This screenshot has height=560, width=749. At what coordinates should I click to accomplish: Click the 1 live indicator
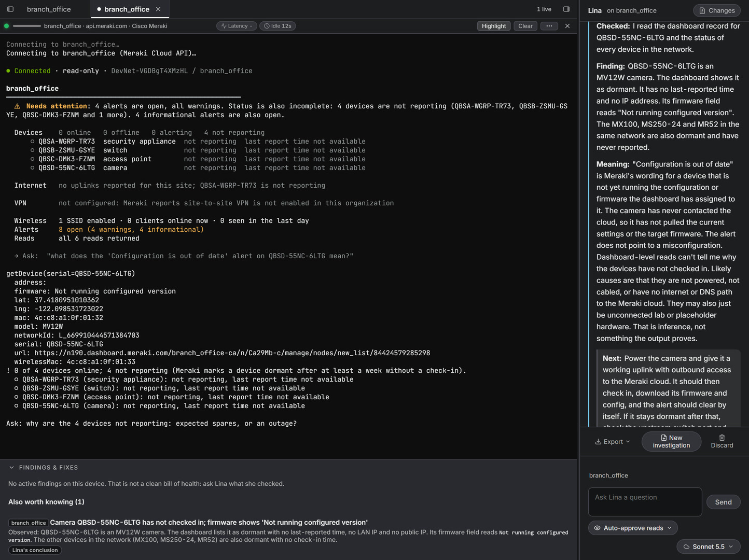(544, 9)
